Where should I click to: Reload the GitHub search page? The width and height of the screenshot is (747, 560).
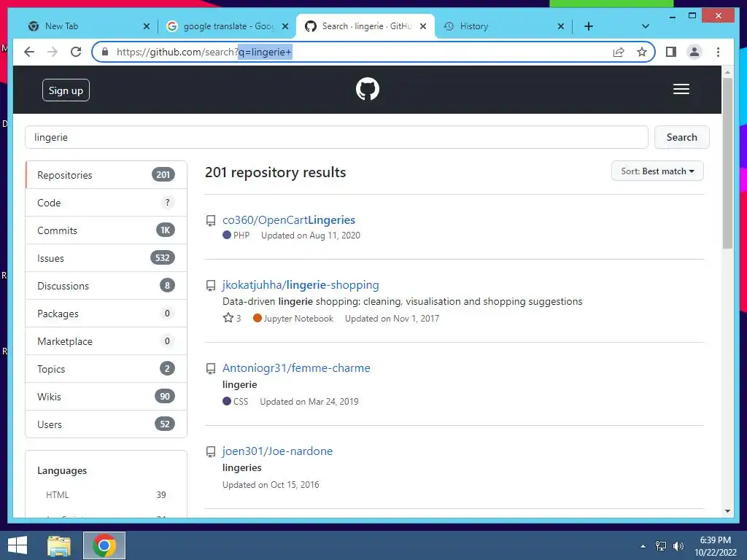tap(76, 52)
